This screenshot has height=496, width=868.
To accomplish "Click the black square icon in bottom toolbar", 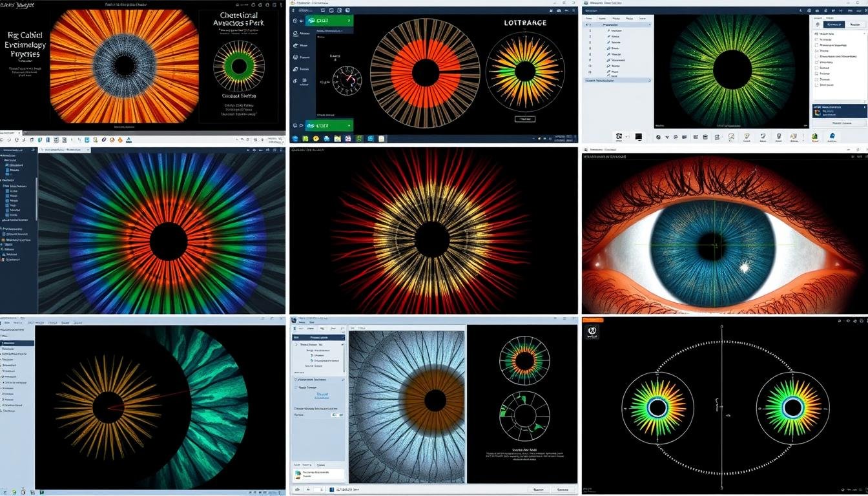I will point(638,137).
